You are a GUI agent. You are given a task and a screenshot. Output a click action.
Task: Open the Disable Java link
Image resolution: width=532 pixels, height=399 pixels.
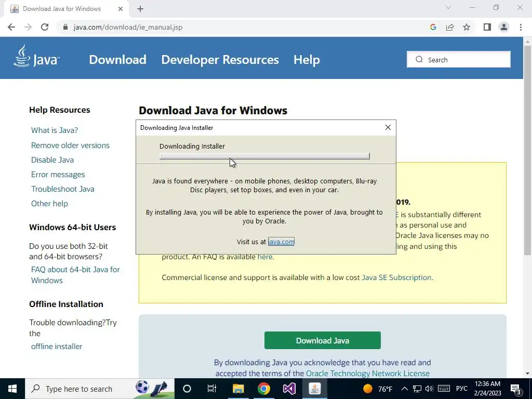pos(52,160)
